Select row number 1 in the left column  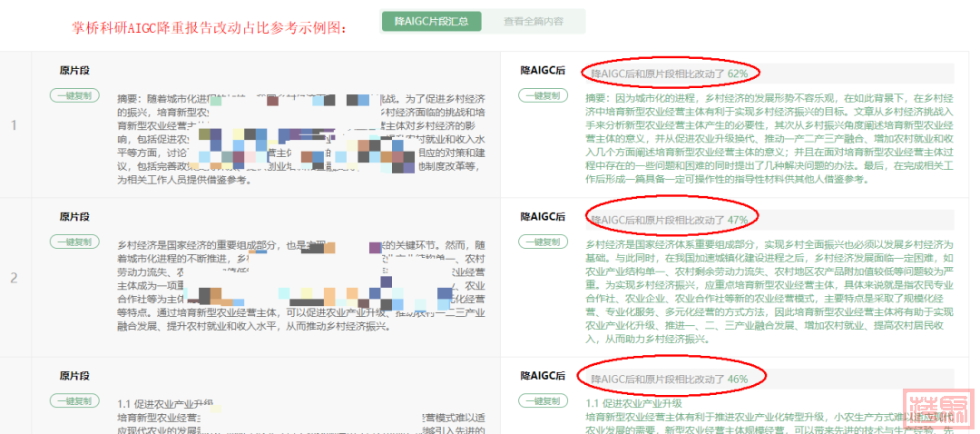click(14, 124)
